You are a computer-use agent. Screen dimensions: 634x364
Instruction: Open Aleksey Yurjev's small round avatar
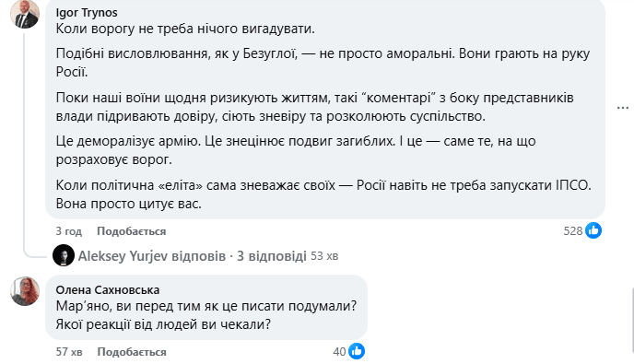(x=64, y=255)
